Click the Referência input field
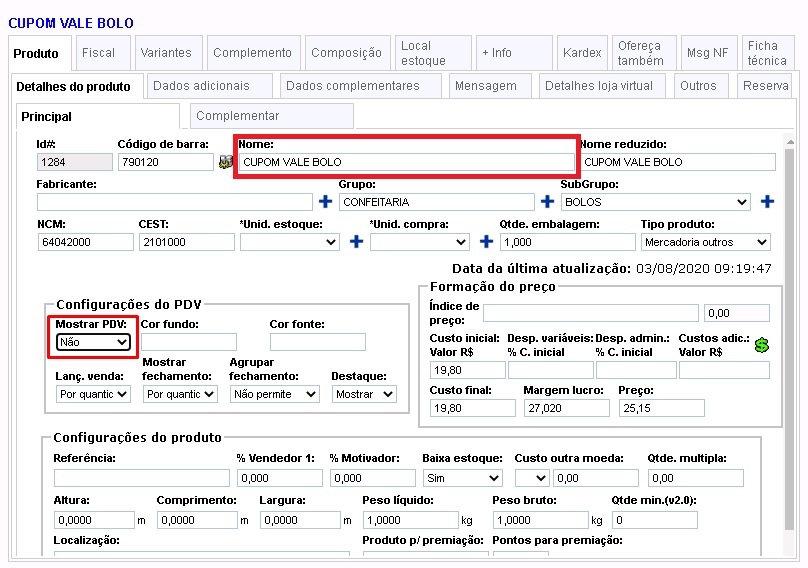This screenshot has height=568, width=808. click(142, 478)
